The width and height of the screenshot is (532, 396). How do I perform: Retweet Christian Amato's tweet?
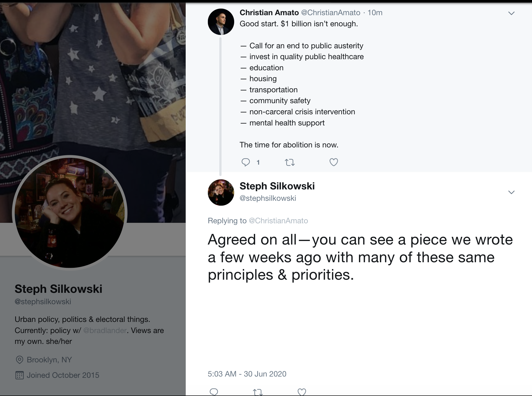click(290, 162)
